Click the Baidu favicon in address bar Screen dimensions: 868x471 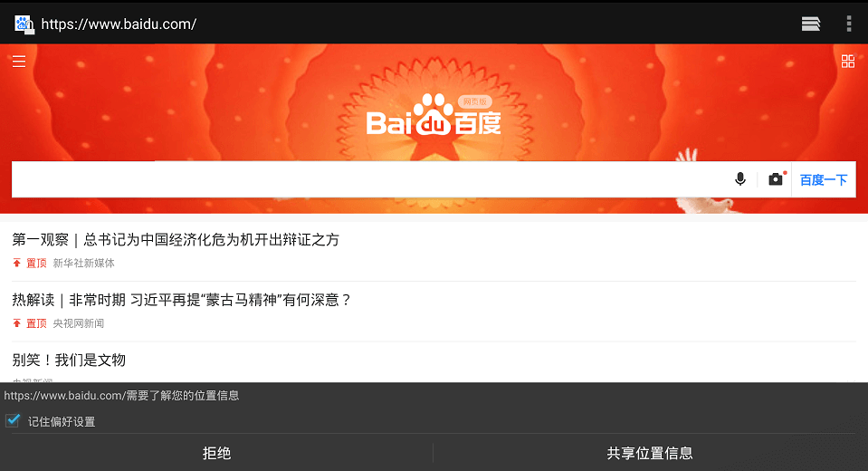24,24
